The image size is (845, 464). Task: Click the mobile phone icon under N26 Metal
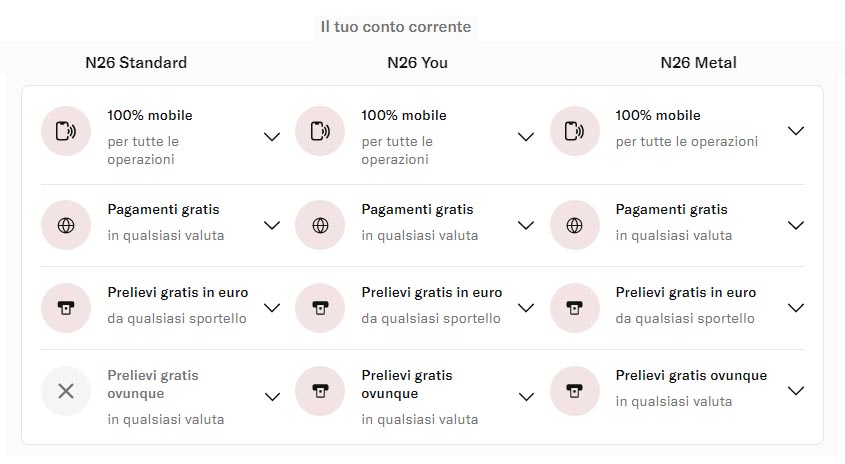pos(574,131)
